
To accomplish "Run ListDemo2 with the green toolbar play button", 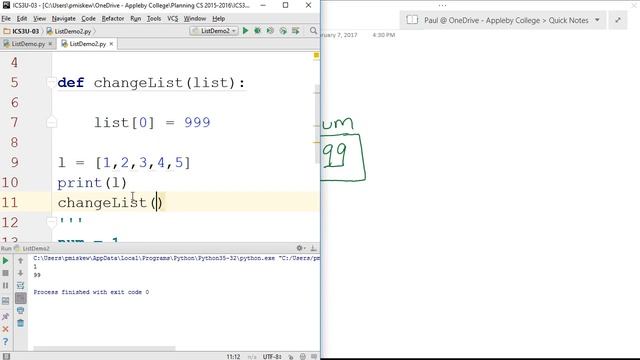I will coord(245,31).
